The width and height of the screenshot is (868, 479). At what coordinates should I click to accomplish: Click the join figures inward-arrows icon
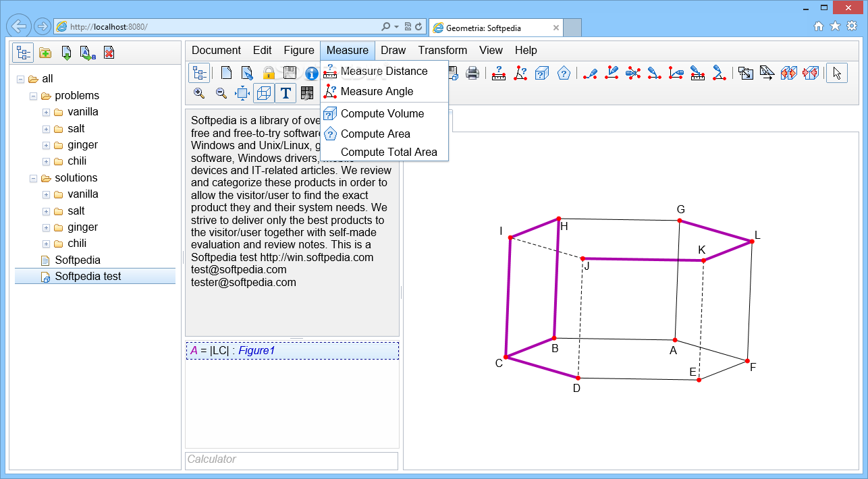click(811, 73)
